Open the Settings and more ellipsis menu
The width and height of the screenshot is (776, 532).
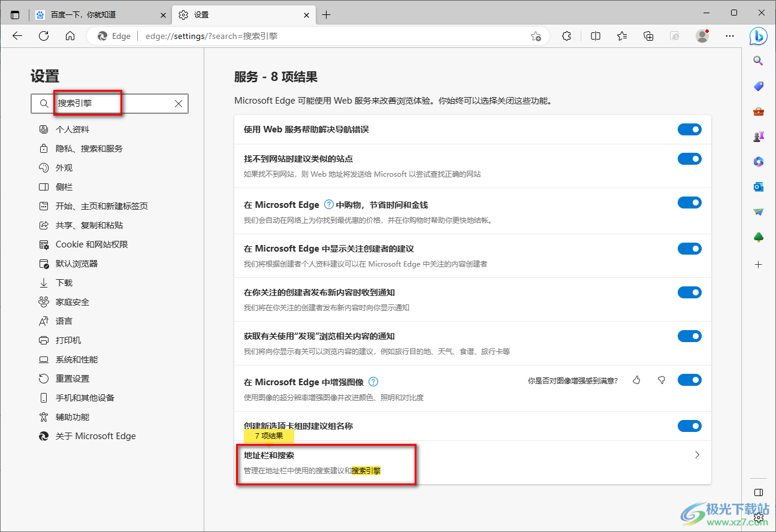730,36
